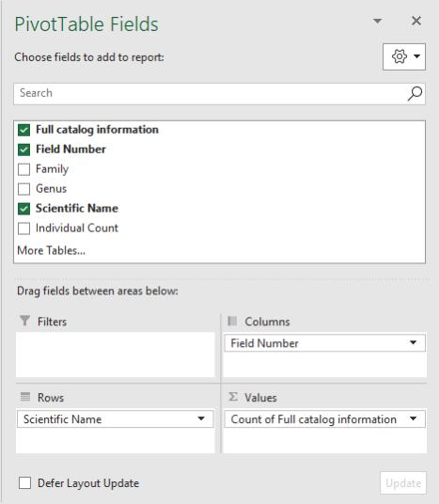
Task: Check the Family field
Action: [24, 169]
